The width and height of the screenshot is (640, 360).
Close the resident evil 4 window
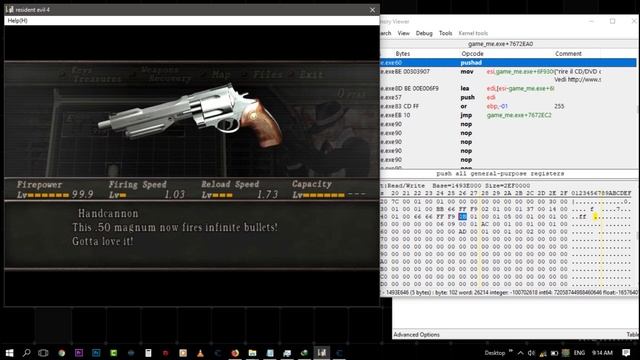pyautogui.click(x=372, y=10)
